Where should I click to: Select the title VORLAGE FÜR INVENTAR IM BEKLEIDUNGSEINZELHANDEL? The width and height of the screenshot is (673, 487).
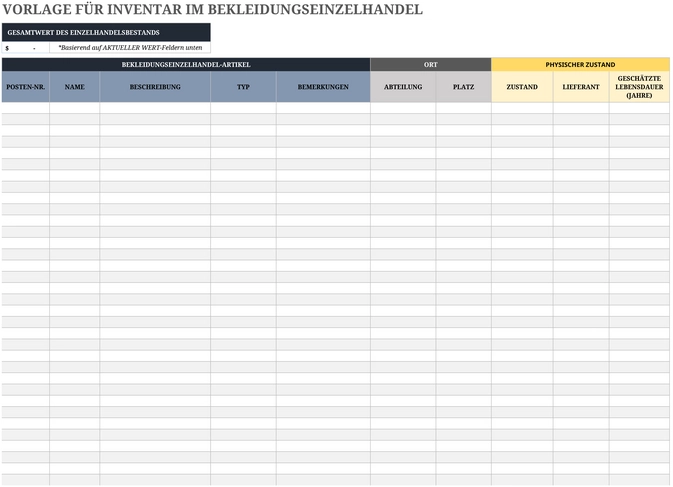pyautogui.click(x=212, y=9)
